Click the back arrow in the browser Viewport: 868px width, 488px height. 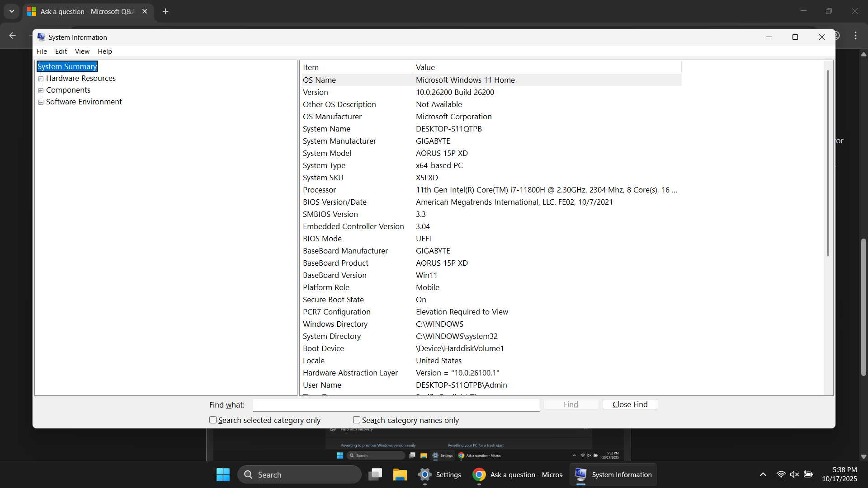point(12,35)
